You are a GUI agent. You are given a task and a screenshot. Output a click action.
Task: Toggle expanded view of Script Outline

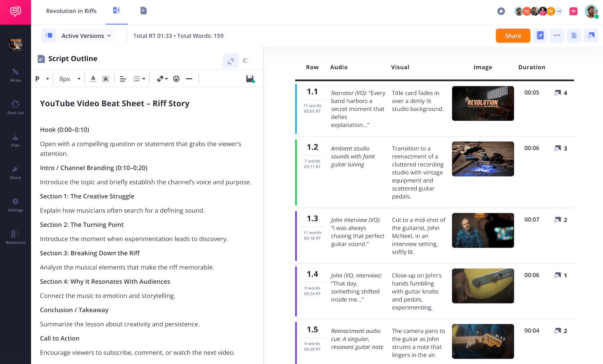point(231,61)
